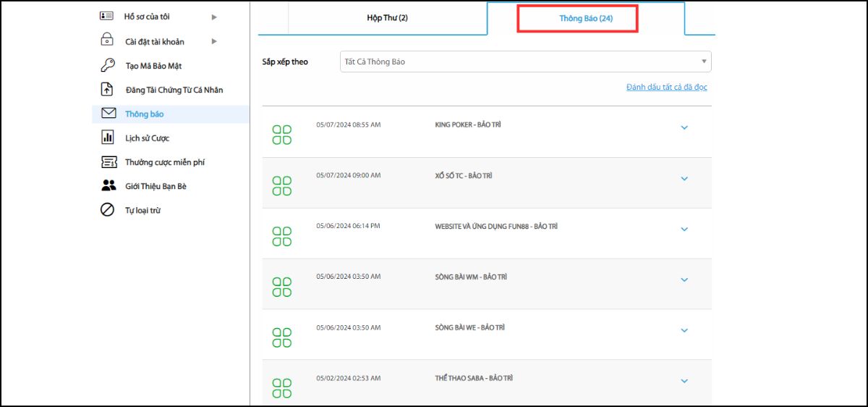This screenshot has height=407, width=868.
Task: Click the upload document icon for Đăng Tải Chứng Từ
Action: [107, 89]
